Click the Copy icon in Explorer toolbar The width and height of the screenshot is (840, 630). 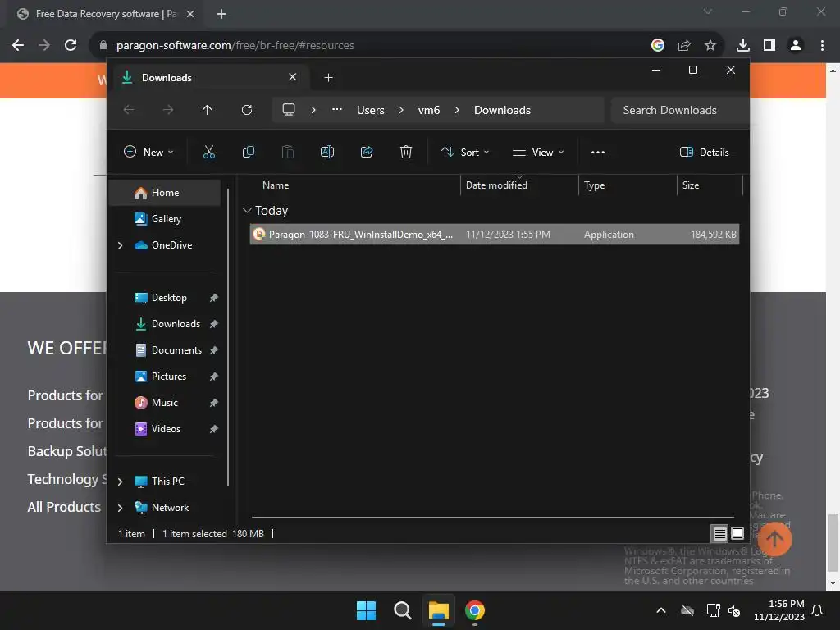[249, 152]
